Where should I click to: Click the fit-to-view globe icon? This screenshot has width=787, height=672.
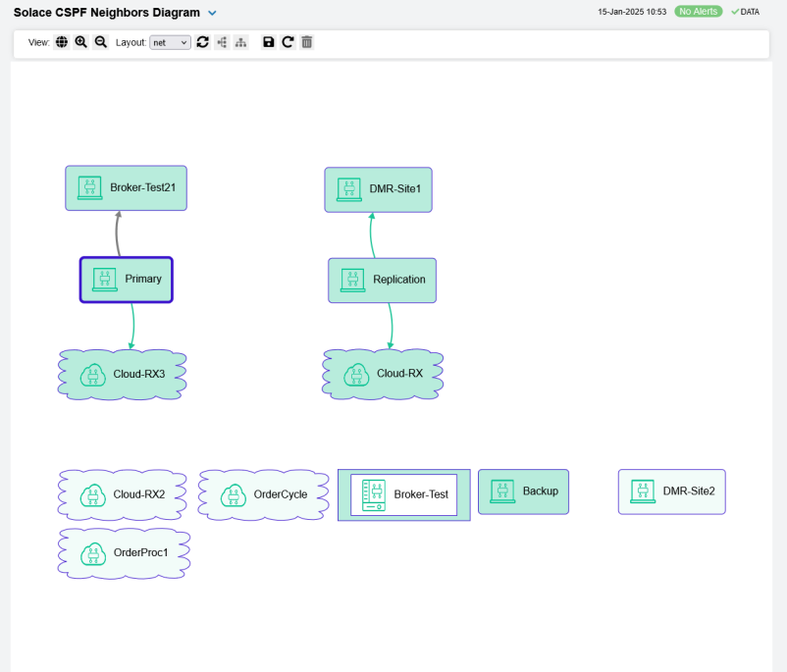tap(62, 43)
